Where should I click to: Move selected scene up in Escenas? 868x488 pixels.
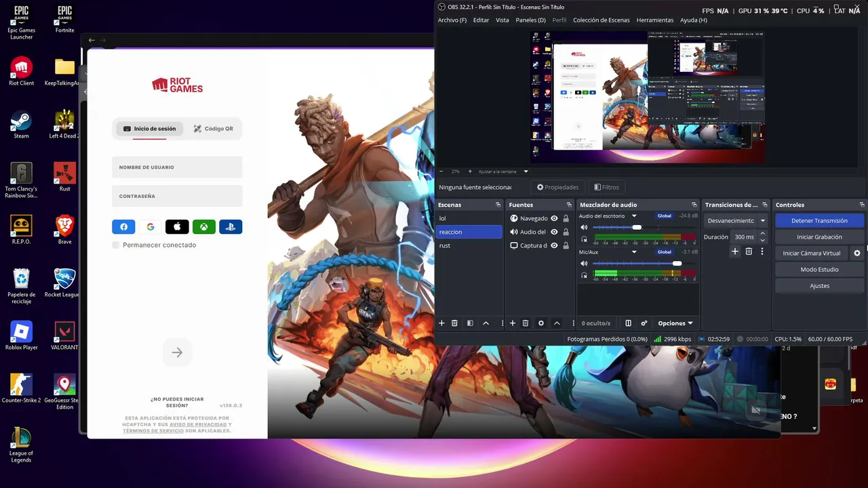pos(486,323)
